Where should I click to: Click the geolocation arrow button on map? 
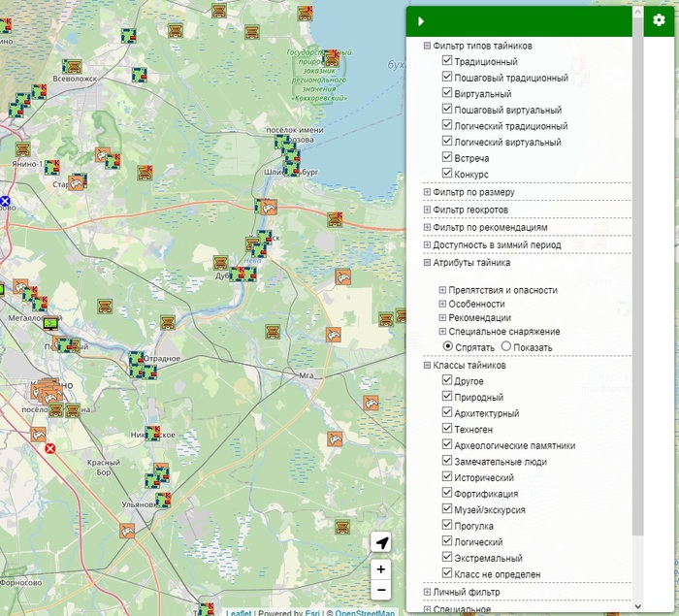coord(382,542)
